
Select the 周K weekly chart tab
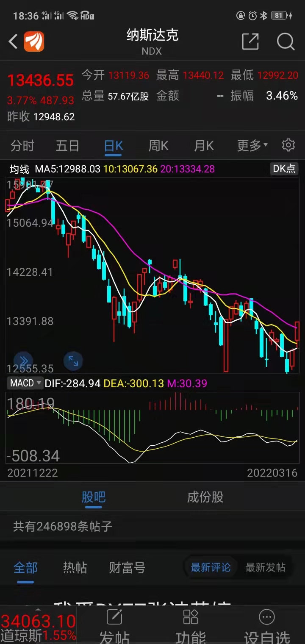click(158, 146)
